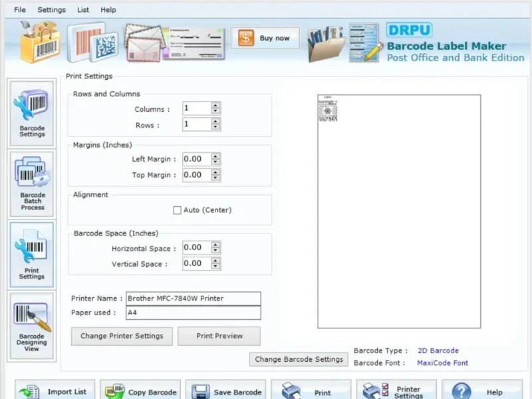
Task: Decrease the Vertical Space value
Action: click(215, 267)
